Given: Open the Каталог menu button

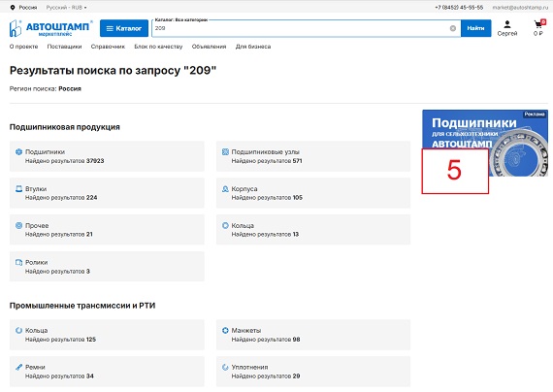Looking at the screenshot, I should (x=124, y=28).
